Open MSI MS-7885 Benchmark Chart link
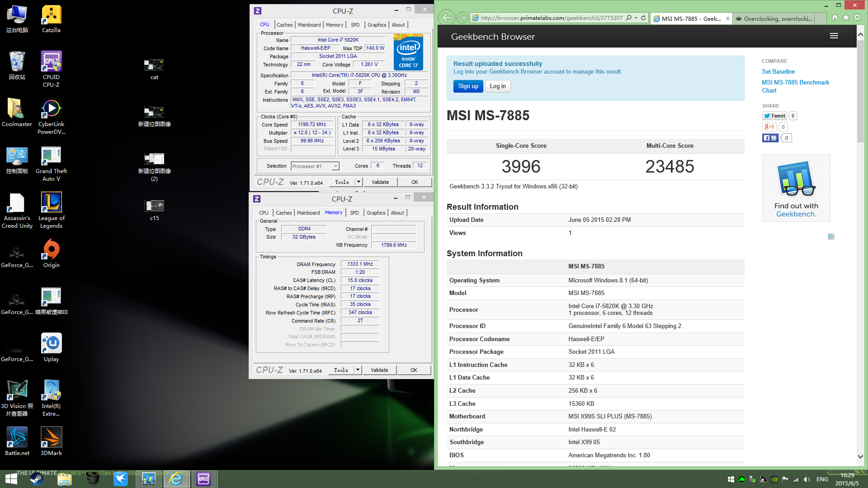Screen dimensions: 868x488 tap(795, 86)
